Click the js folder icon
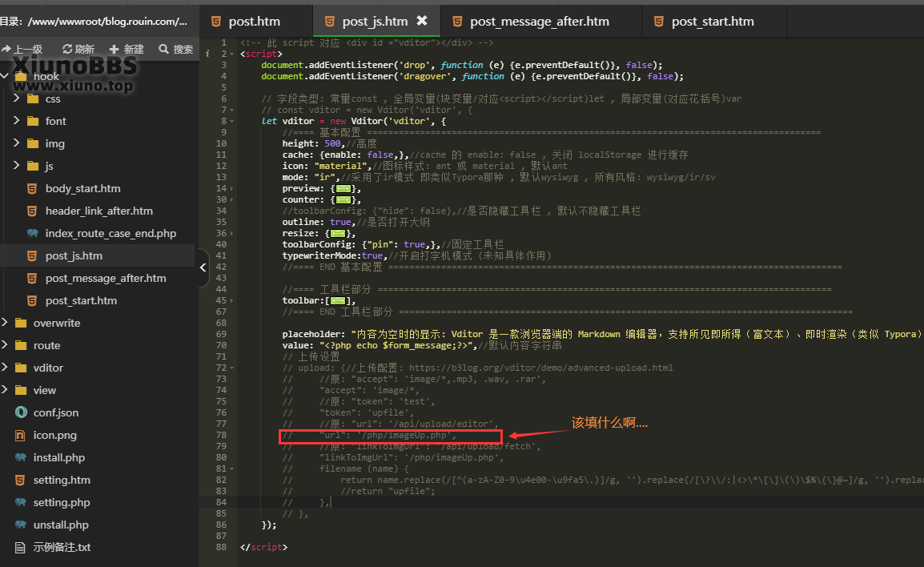The width and height of the screenshot is (924, 567). 33,166
